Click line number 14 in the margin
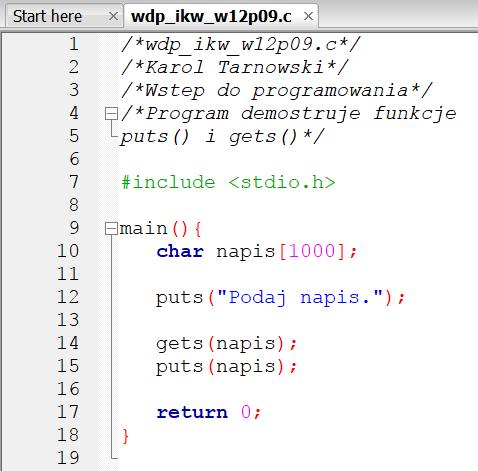 click(x=68, y=343)
